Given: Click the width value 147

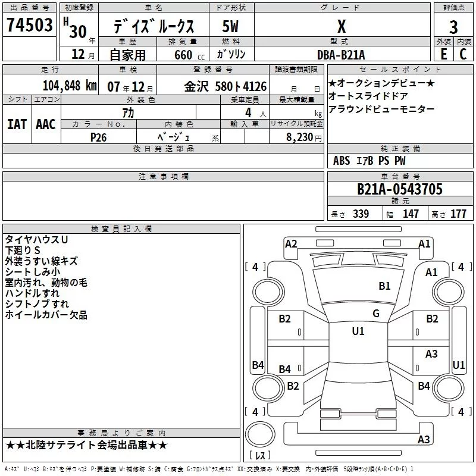Looking at the screenshot, I should tap(411, 214).
